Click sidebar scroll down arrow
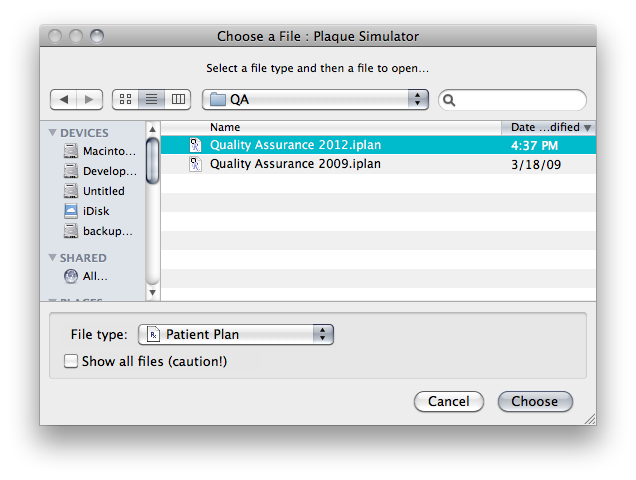The height and width of the screenshot is (480, 636). [153, 293]
